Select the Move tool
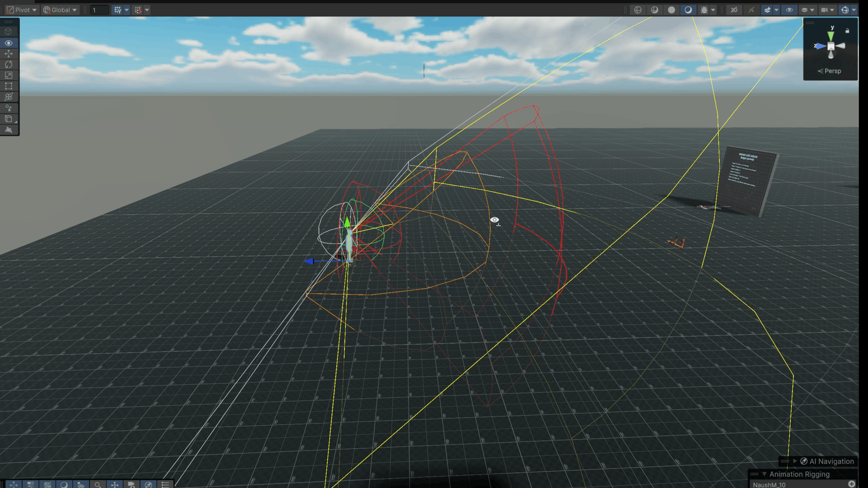 (x=9, y=54)
